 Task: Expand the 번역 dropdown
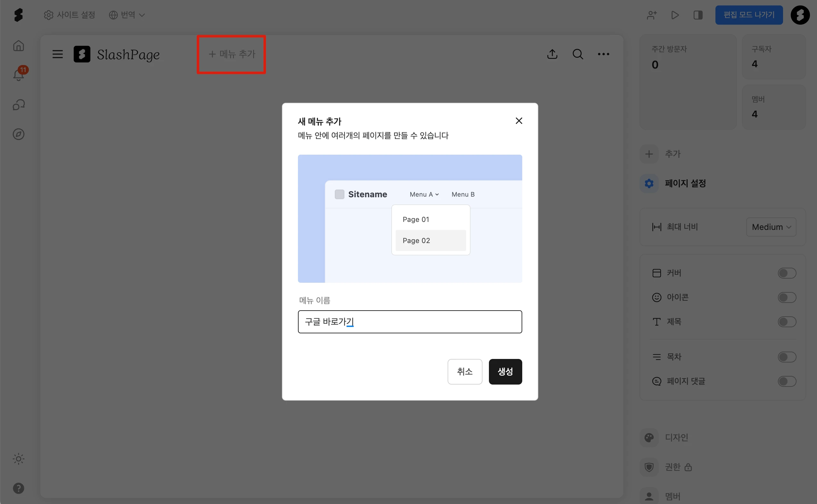point(127,15)
